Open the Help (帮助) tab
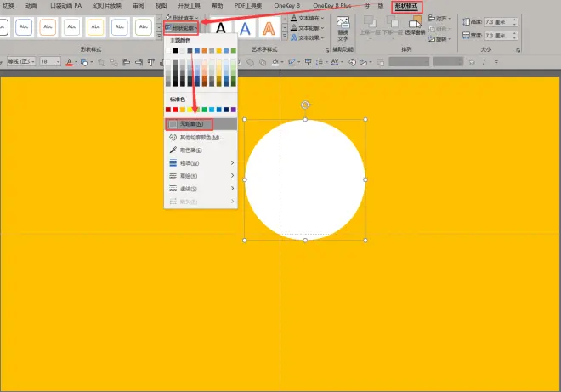Screen dimensions: 561x392 coord(217,5)
